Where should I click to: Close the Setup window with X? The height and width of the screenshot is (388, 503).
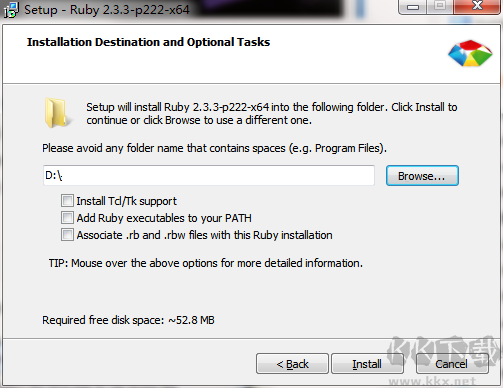477,7
